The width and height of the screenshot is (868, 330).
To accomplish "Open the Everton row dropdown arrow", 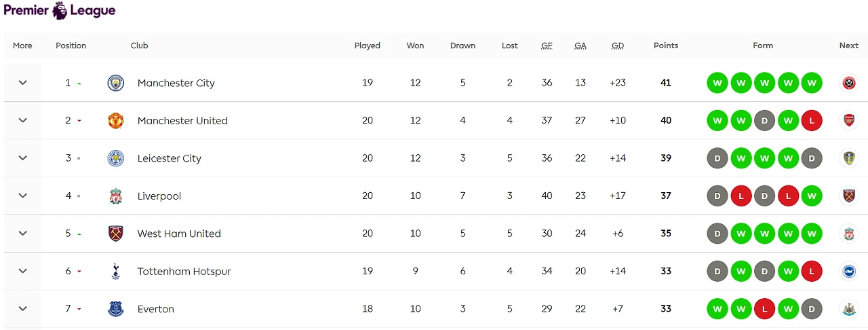I will [x=22, y=309].
